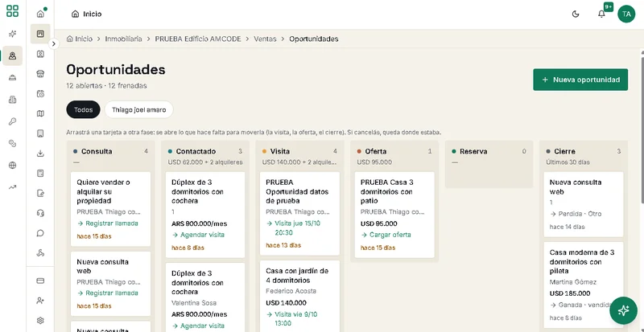Viewport: 644px width, 332px height.
Task: Select the Todos filter chip
Action: pos(83,109)
